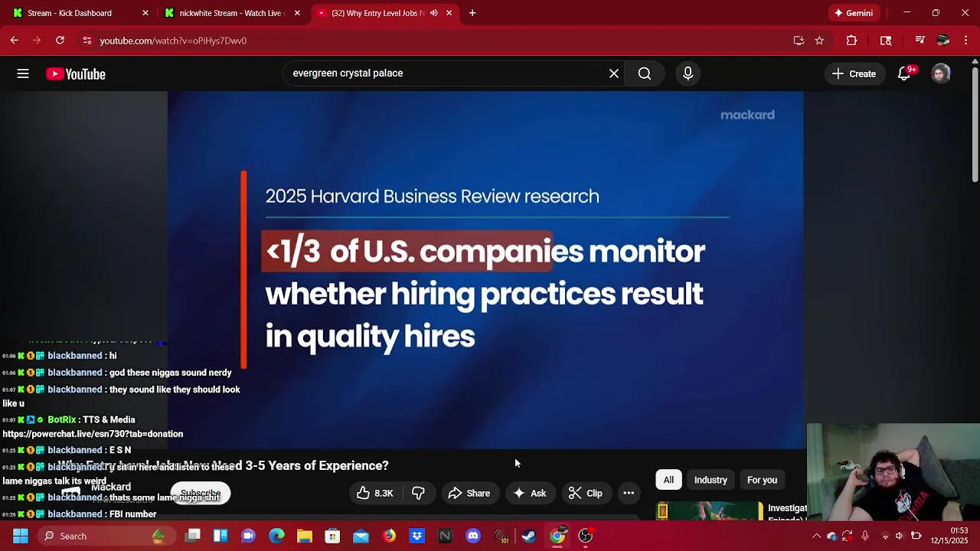Screen dimensions: 980x551
Task: Open Chrome extensions puzzle icon
Action: 851,41
